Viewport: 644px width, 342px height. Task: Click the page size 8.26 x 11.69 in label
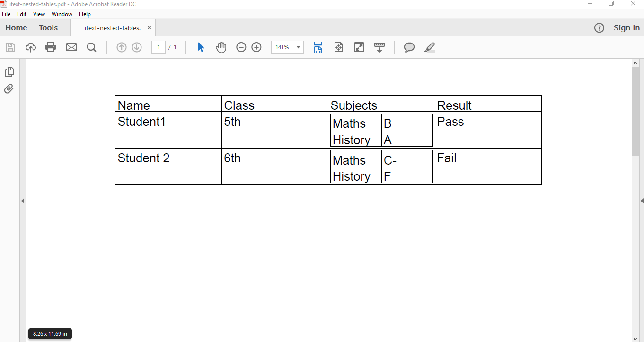tap(50, 334)
